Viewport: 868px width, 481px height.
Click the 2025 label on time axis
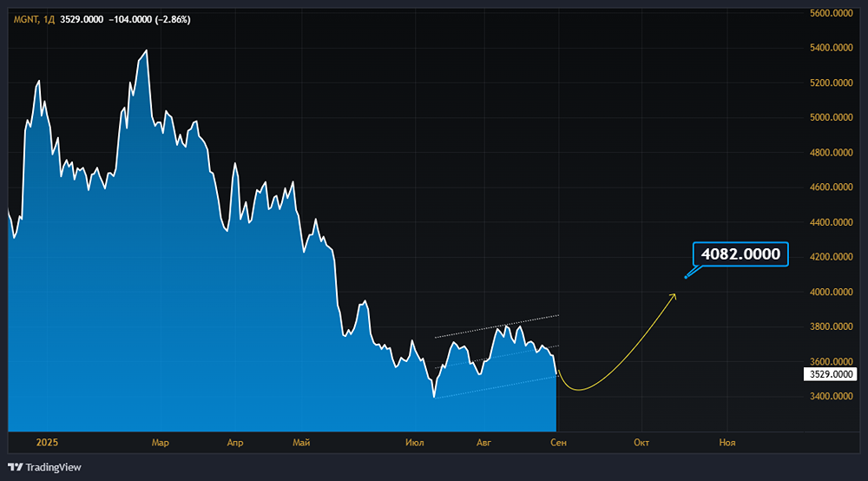click(47, 442)
